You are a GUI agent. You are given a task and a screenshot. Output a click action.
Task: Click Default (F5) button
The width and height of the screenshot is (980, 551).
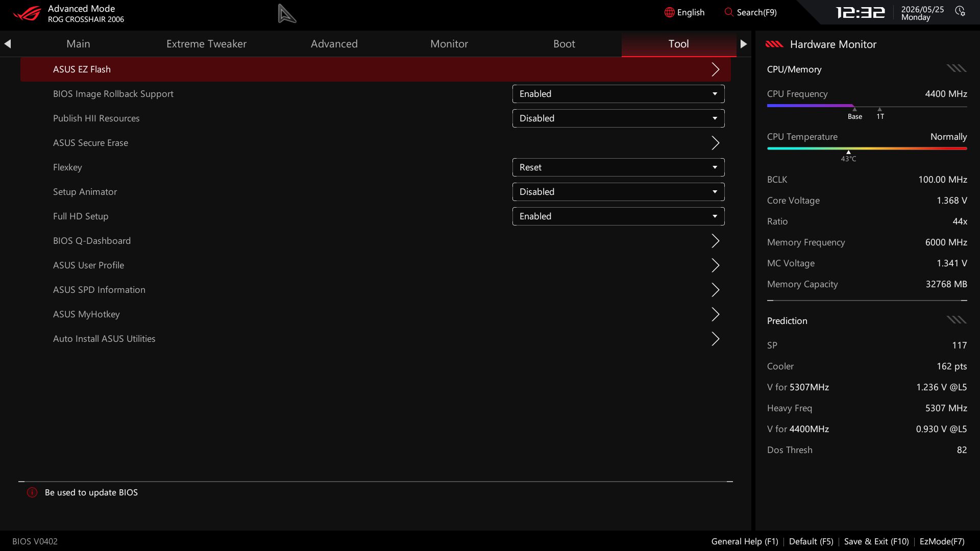pyautogui.click(x=811, y=541)
